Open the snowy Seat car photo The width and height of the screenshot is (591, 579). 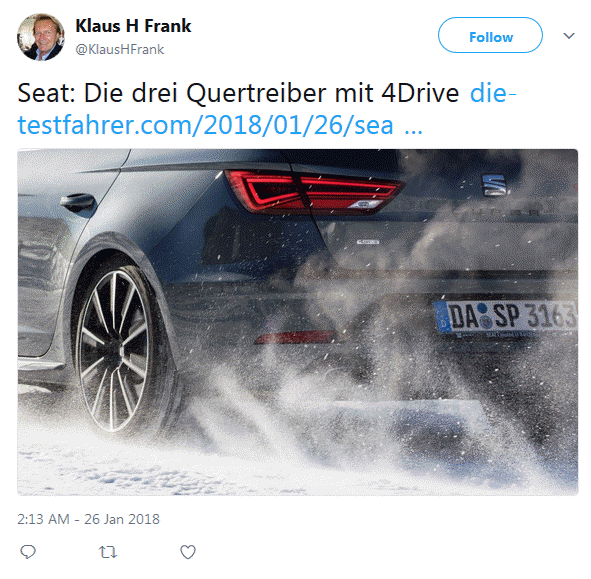(298, 322)
